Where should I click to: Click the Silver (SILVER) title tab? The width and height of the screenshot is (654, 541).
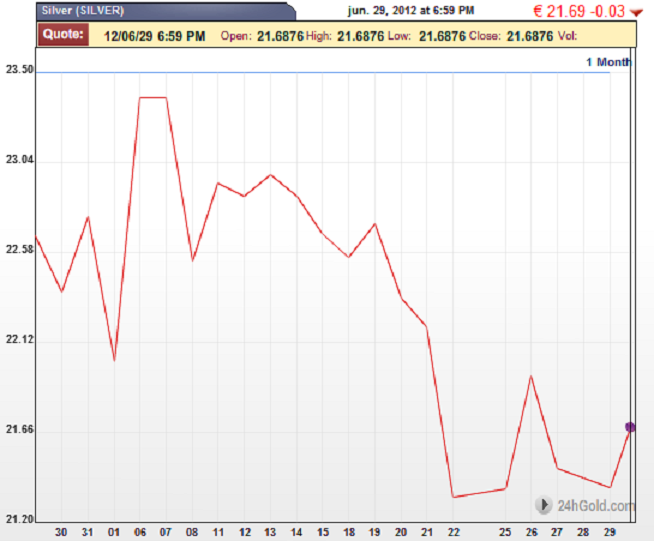pyautogui.click(x=166, y=11)
